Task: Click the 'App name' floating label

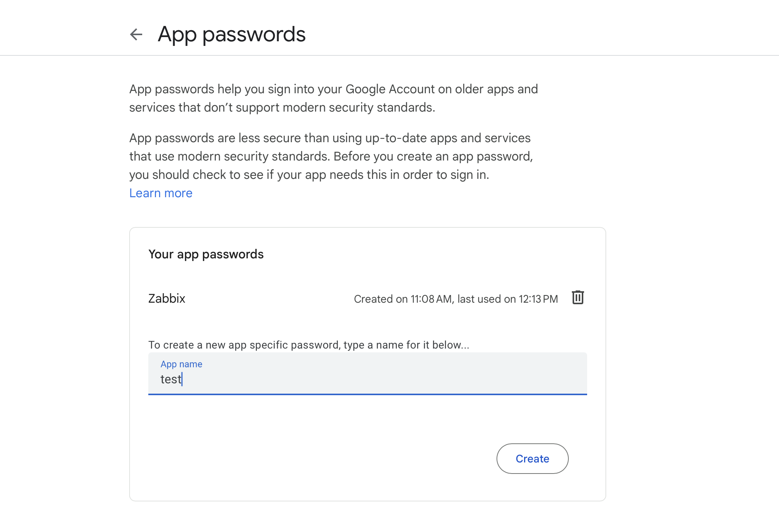Action: pyautogui.click(x=181, y=364)
